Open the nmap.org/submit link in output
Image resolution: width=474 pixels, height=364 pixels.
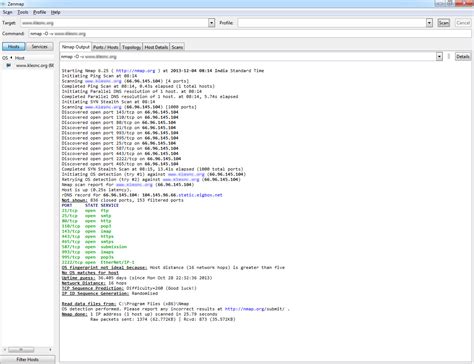point(255,309)
